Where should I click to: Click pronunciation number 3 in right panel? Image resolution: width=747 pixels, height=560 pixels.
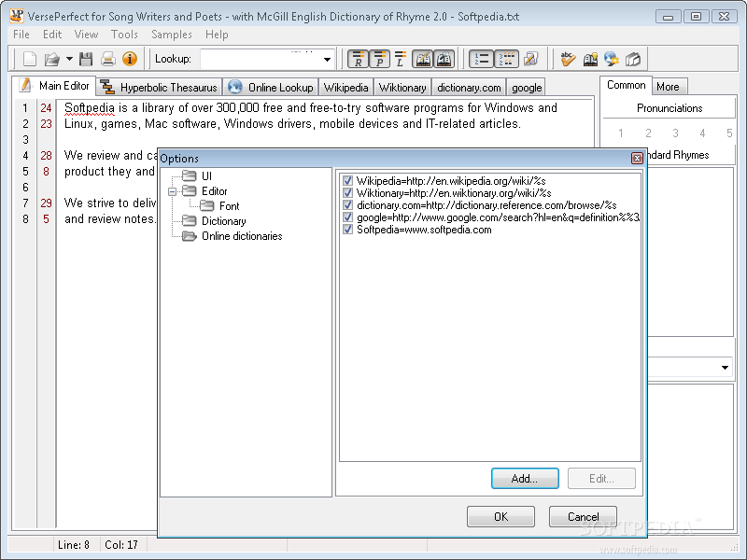pyautogui.click(x=675, y=133)
